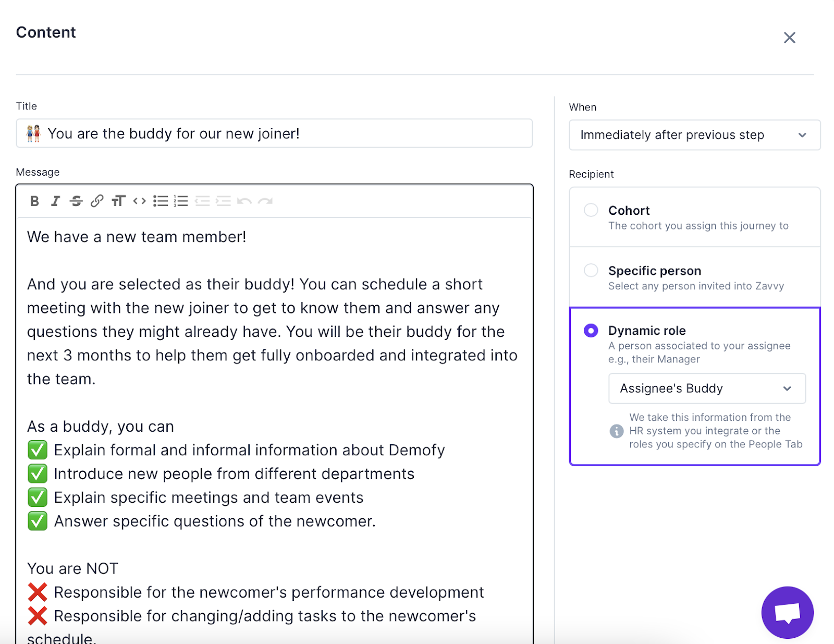Screen dimensions: 834x644
Task: Edit the title field text
Action: (274, 133)
